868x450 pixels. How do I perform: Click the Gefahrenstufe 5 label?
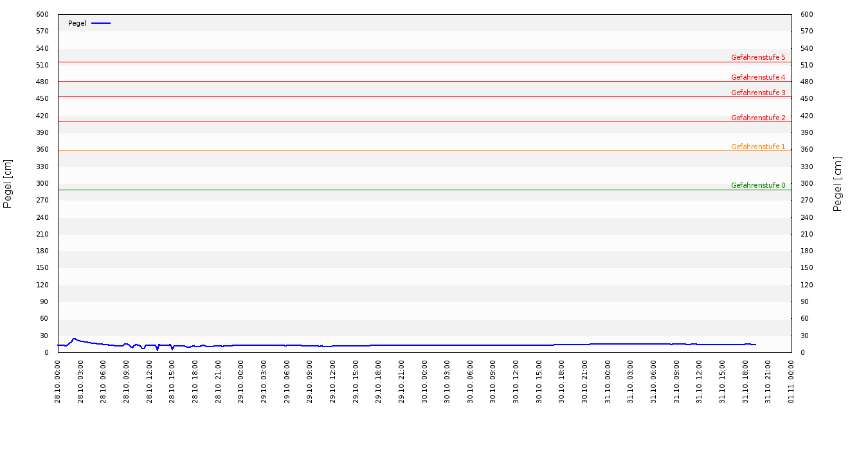(x=758, y=58)
